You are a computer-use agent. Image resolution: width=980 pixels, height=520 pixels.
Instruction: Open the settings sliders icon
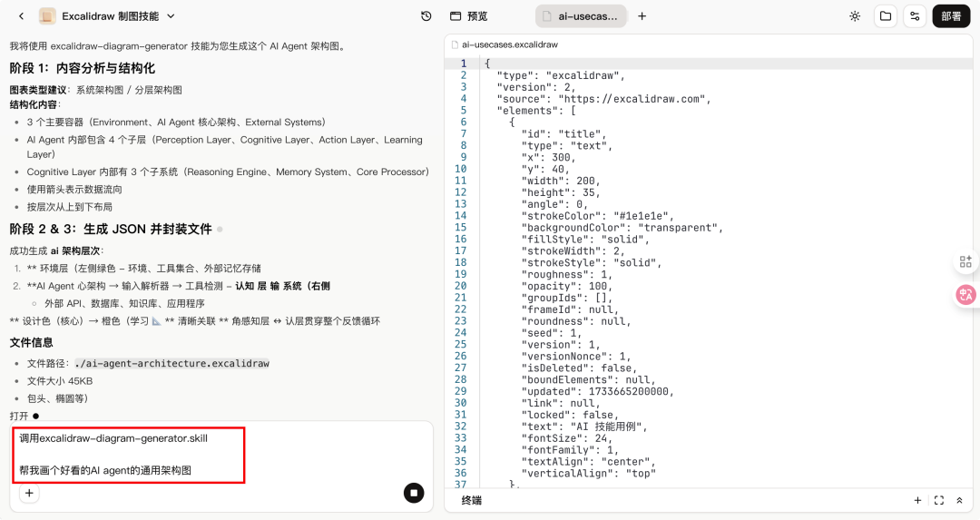[915, 16]
